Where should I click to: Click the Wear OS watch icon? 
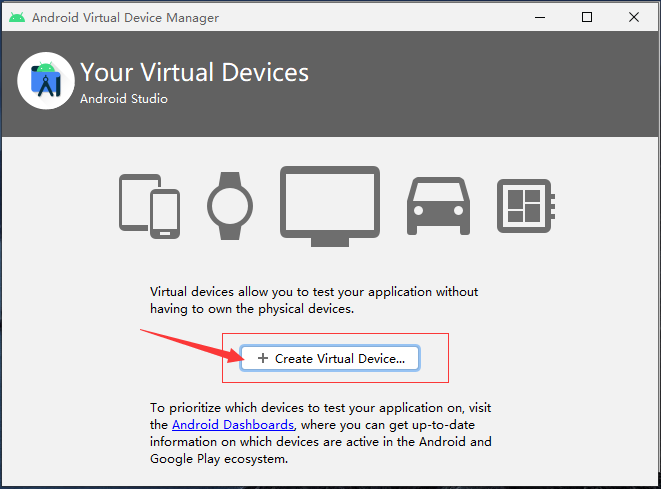pos(230,206)
